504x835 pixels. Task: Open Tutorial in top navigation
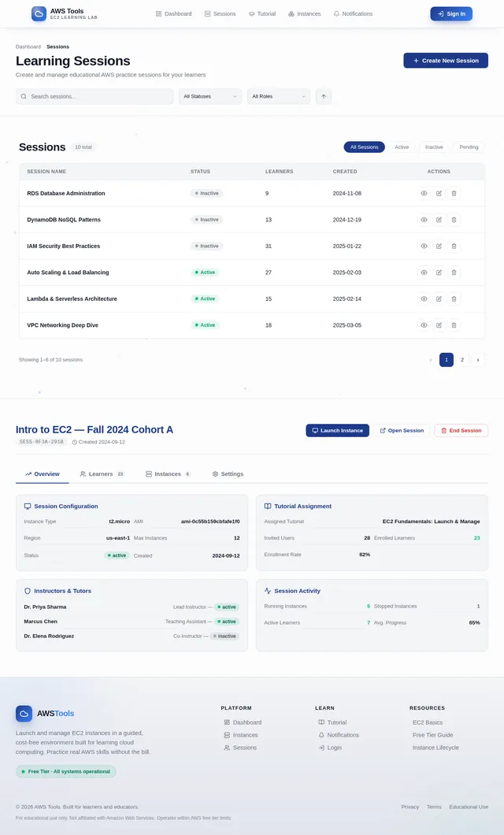(x=262, y=14)
